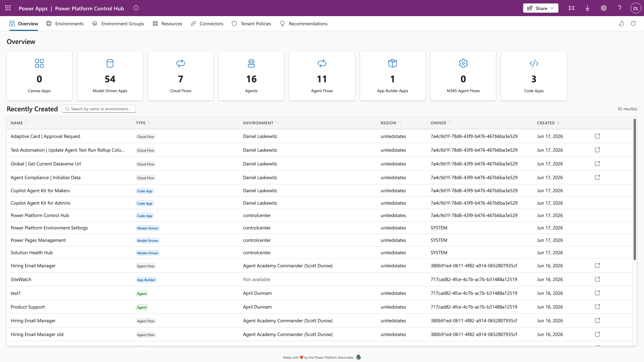
Task: Sort table by NAME column
Action: (x=19, y=123)
